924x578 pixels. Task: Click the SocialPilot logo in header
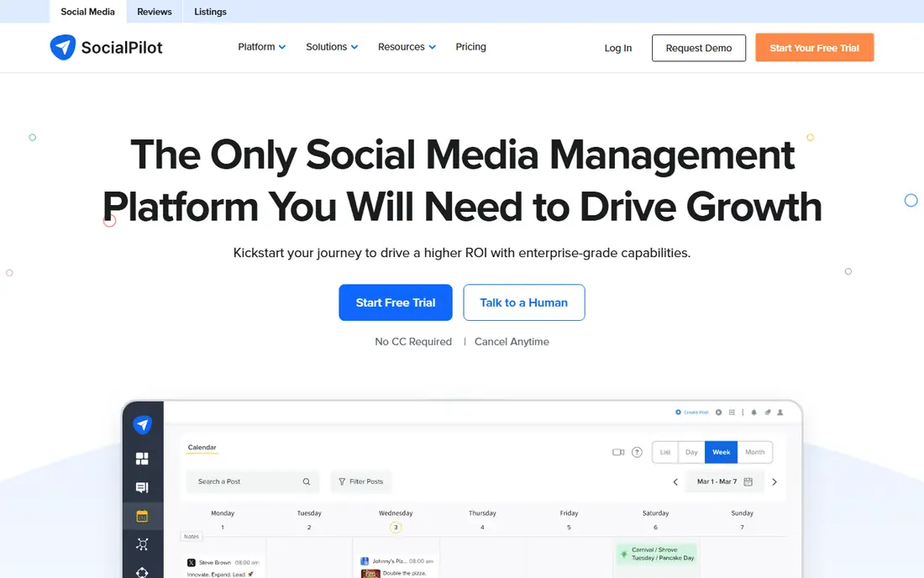coord(106,47)
